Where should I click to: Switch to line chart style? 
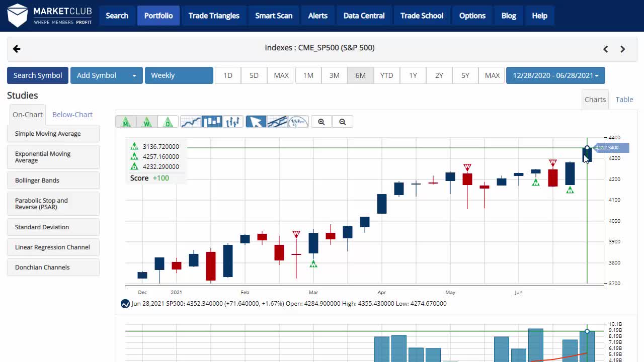pos(191,122)
